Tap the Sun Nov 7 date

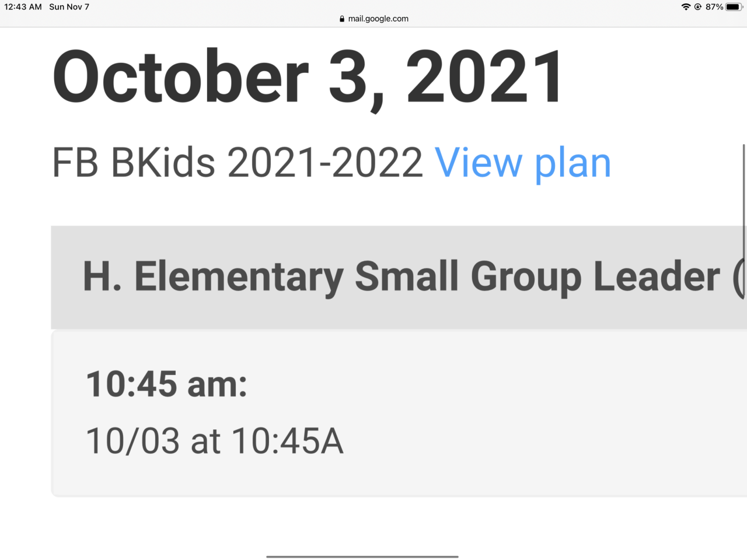[x=69, y=7]
